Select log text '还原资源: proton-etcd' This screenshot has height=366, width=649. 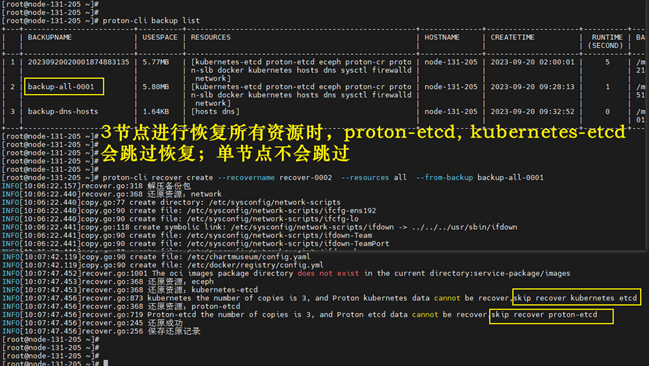tap(194, 307)
